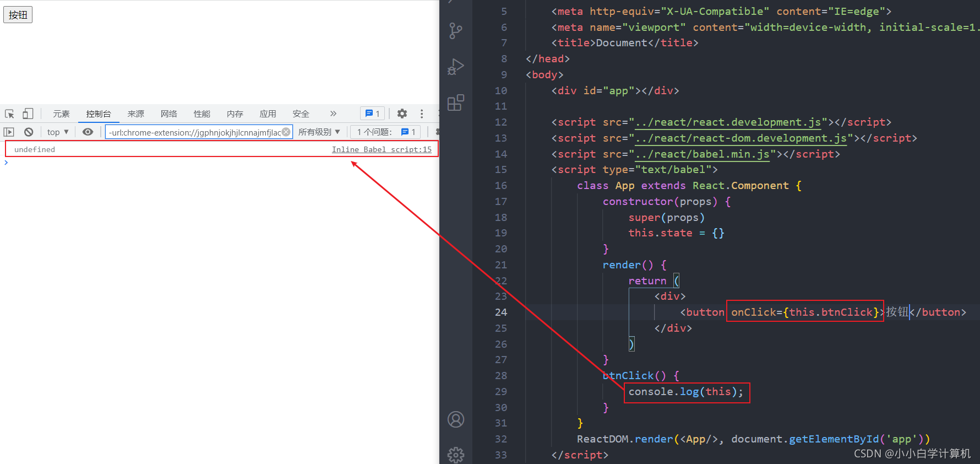
Task: Open DevTools three-dot menu
Action: pos(422,114)
